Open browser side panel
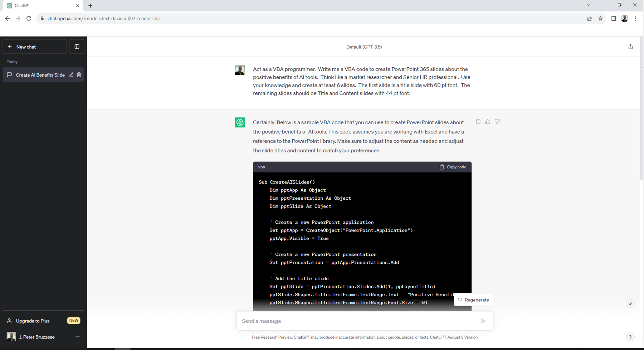 [x=614, y=19]
